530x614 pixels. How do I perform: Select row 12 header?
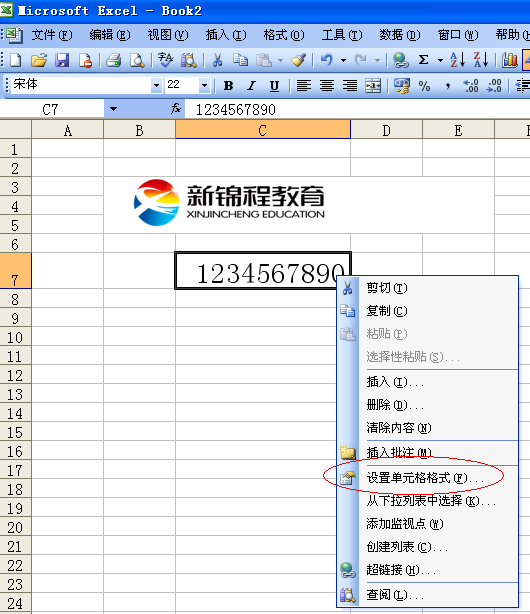15,376
